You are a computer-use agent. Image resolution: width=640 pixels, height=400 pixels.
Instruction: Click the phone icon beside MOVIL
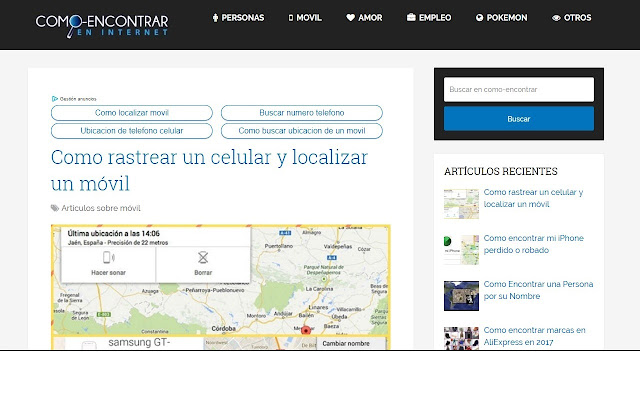pyautogui.click(x=291, y=18)
